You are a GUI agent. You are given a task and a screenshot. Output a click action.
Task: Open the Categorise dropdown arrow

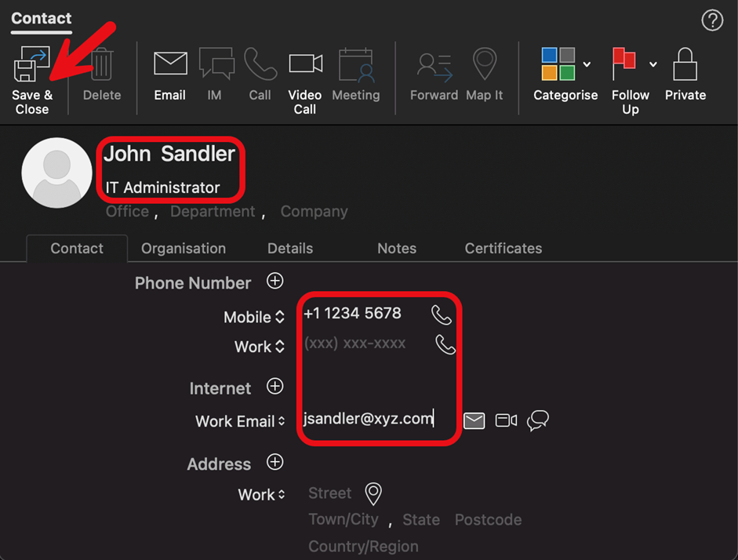587,64
